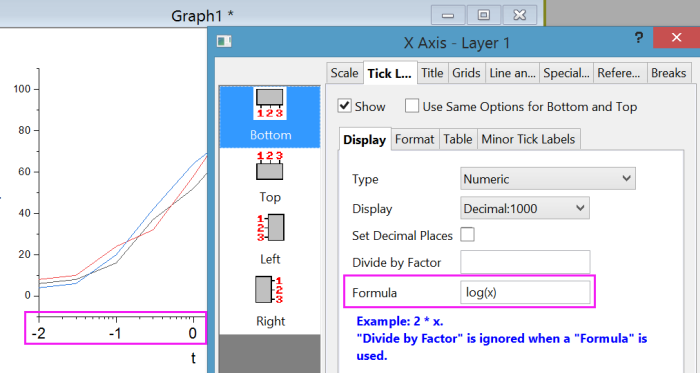700x373 pixels.
Task: Switch to the Grids tab
Action: [x=466, y=73]
